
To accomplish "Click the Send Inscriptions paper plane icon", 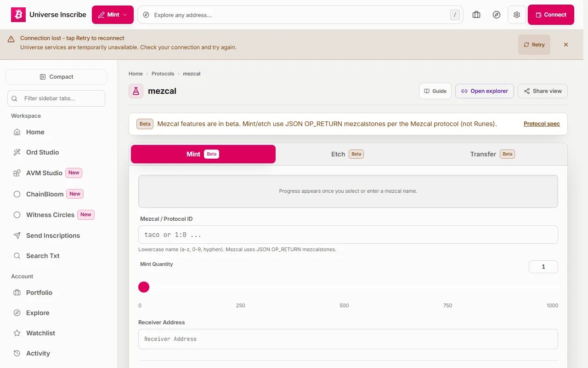I will pyautogui.click(x=17, y=236).
